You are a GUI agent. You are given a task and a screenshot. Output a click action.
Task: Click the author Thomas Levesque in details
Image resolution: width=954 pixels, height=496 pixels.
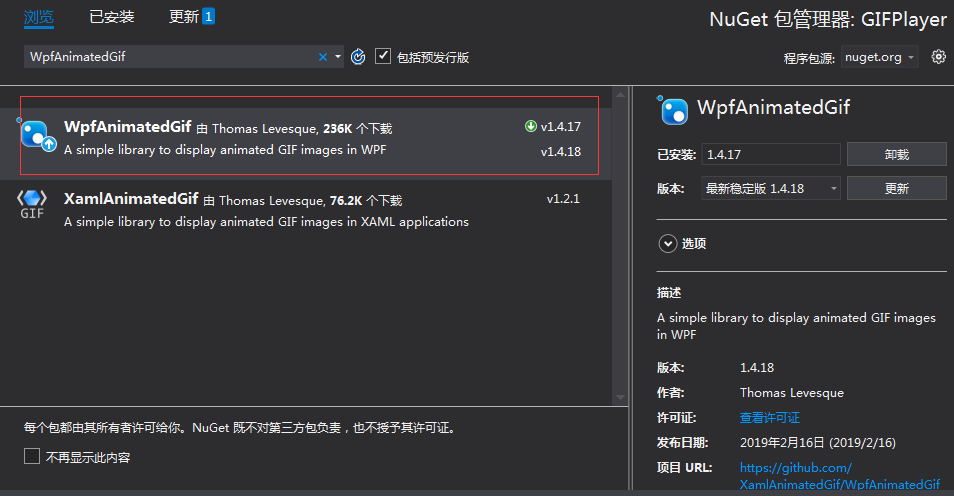click(x=792, y=393)
